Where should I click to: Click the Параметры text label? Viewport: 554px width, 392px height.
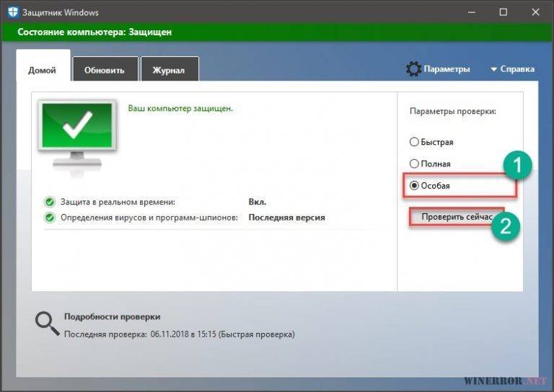(447, 69)
